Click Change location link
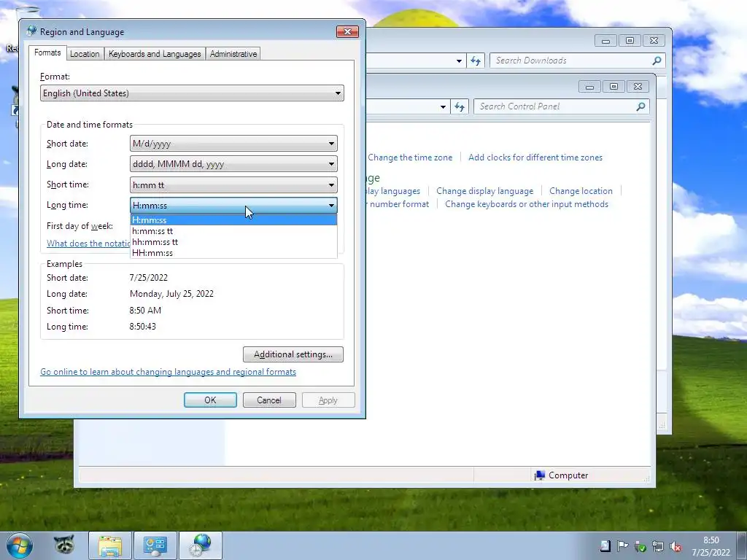 point(581,191)
